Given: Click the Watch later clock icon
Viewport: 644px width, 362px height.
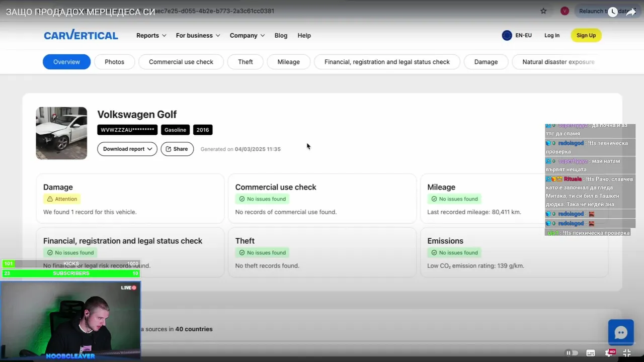Looking at the screenshot, I should tap(612, 12).
